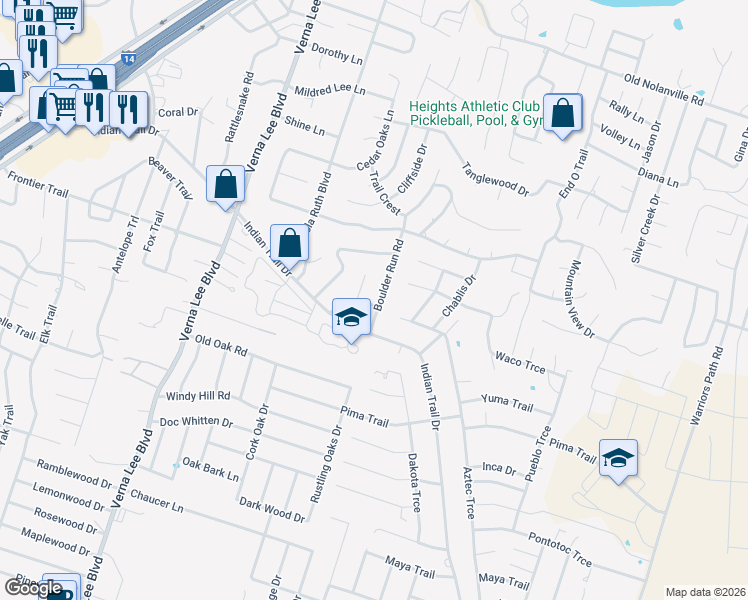Click the shopping bag marker near Ruth Blvd

pos(290,246)
